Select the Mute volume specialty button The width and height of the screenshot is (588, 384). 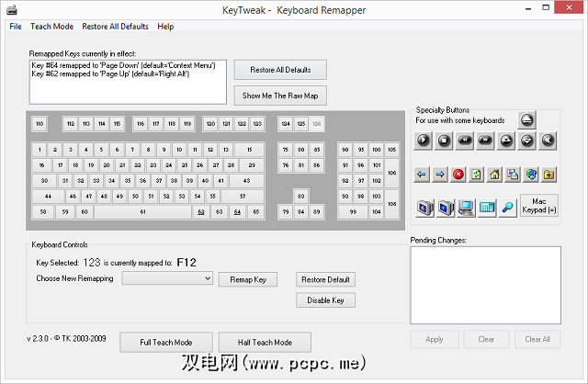[548, 141]
